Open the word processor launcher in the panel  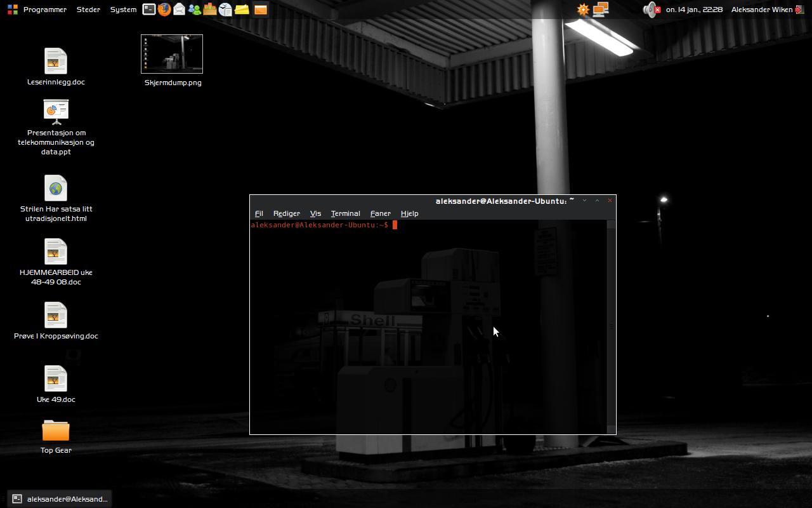(225, 9)
